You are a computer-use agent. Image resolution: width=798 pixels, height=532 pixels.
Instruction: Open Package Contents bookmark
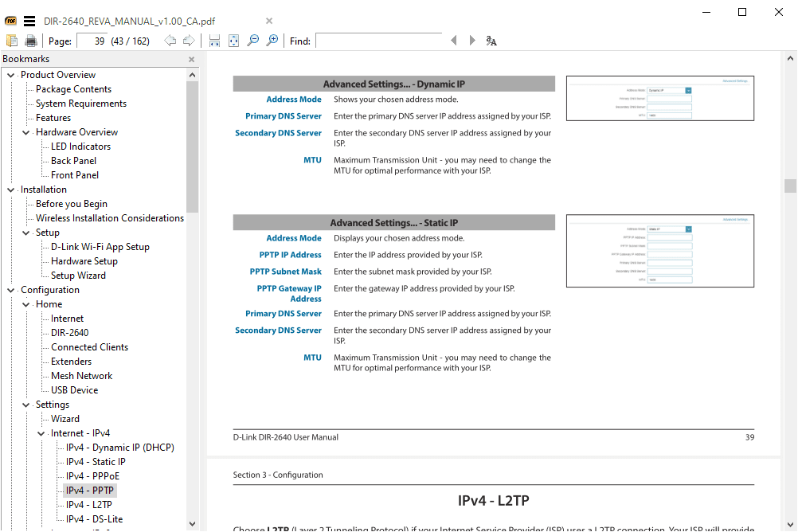pyautogui.click(x=73, y=89)
